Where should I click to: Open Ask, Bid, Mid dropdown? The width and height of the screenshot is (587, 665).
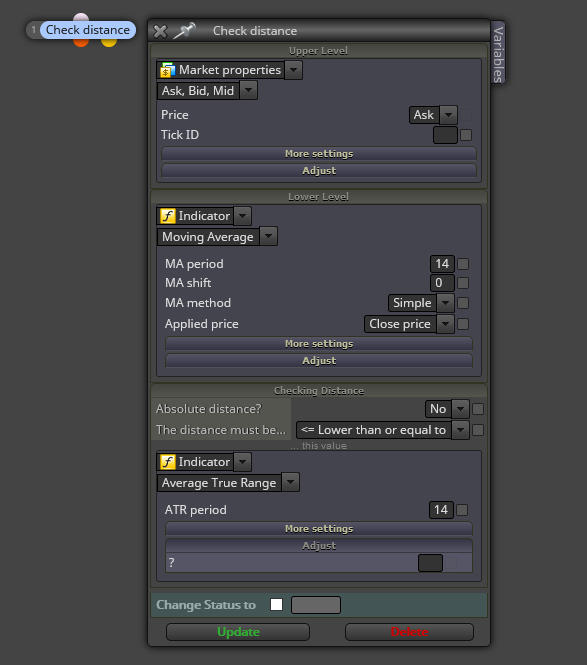[x=249, y=90]
